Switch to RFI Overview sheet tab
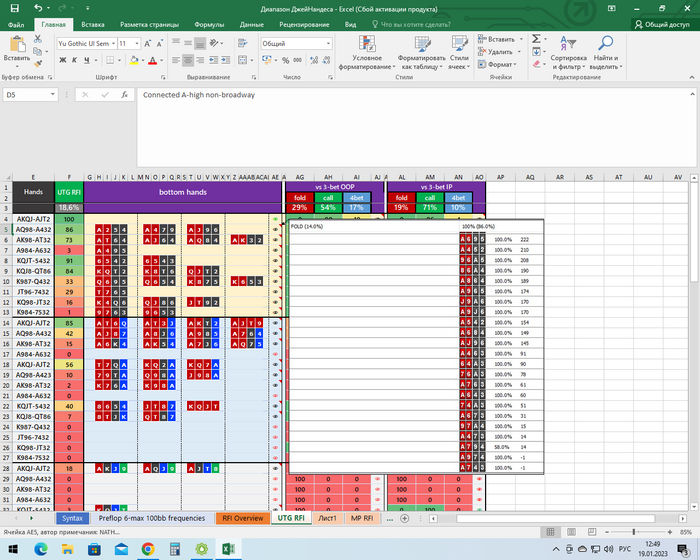Screen dimensions: 700x560 tap(243, 518)
